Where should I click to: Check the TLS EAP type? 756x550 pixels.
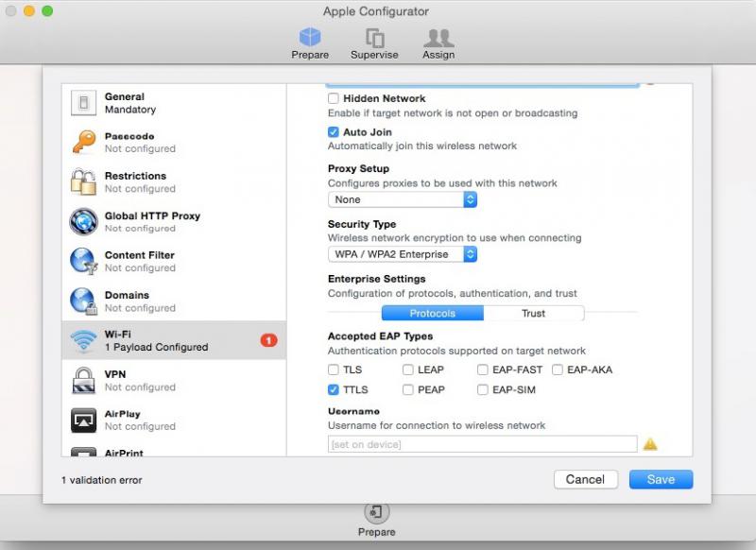coord(334,370)
